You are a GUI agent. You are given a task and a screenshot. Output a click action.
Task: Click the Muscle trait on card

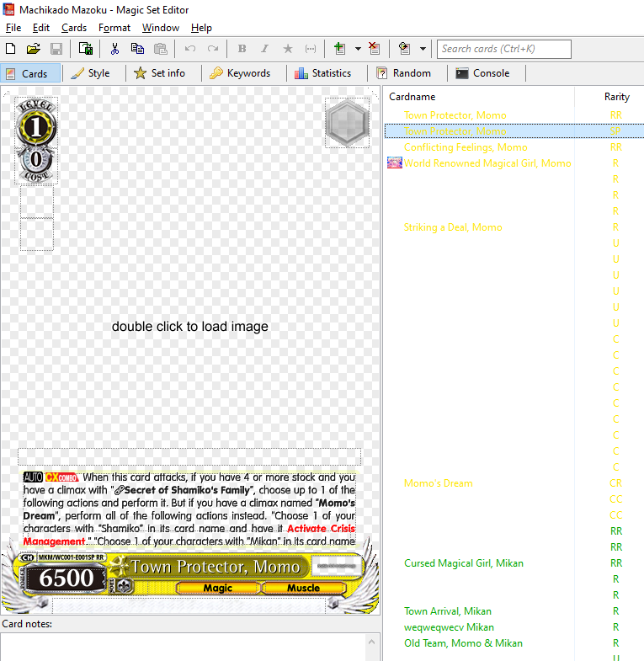(x=303, y=588)
